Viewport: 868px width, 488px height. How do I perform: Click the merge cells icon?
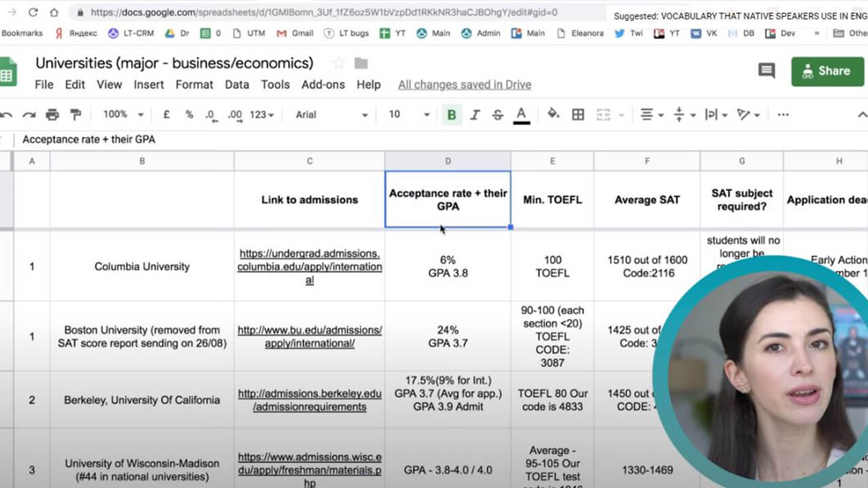click(604, 115)
